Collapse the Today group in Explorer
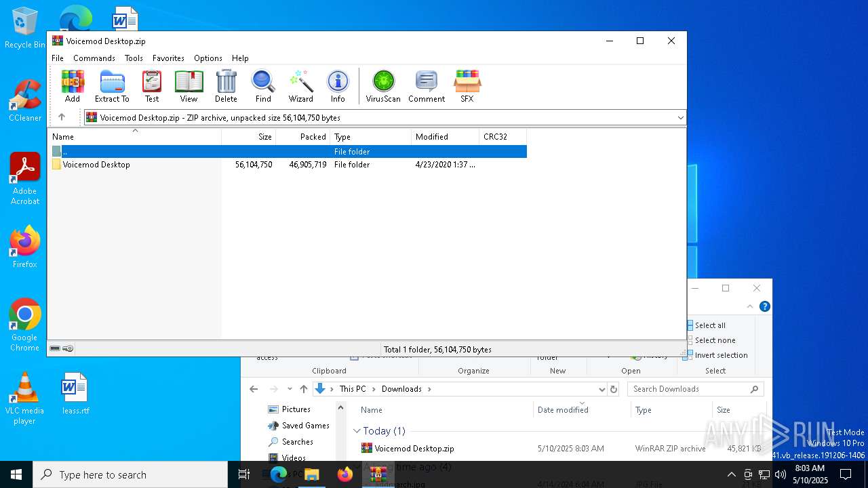Screen dimensions: 868x488 [357, 431]
